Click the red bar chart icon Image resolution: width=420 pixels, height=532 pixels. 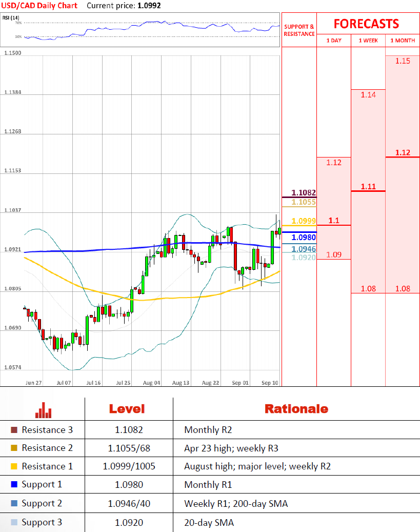coord(44,410)
